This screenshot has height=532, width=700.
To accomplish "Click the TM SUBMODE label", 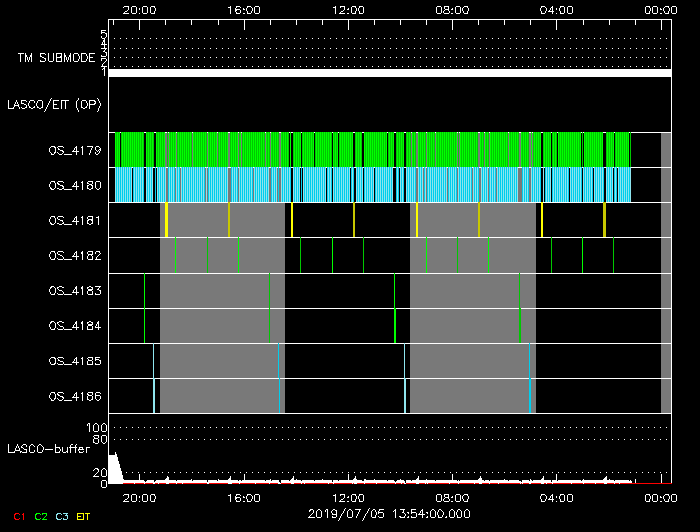I will tap(55, 58).
